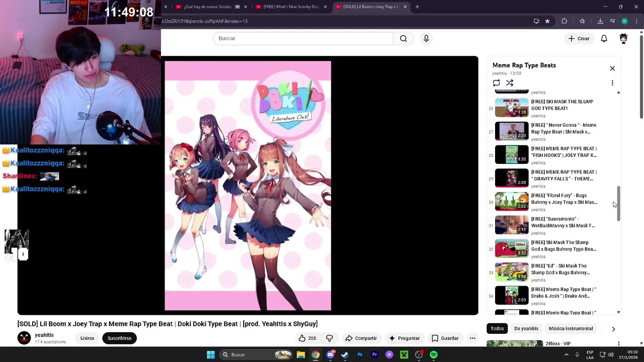This screenshot has width=644, height=362.
Task: Open Spotify from taskbar
Action: coord(434,355)
